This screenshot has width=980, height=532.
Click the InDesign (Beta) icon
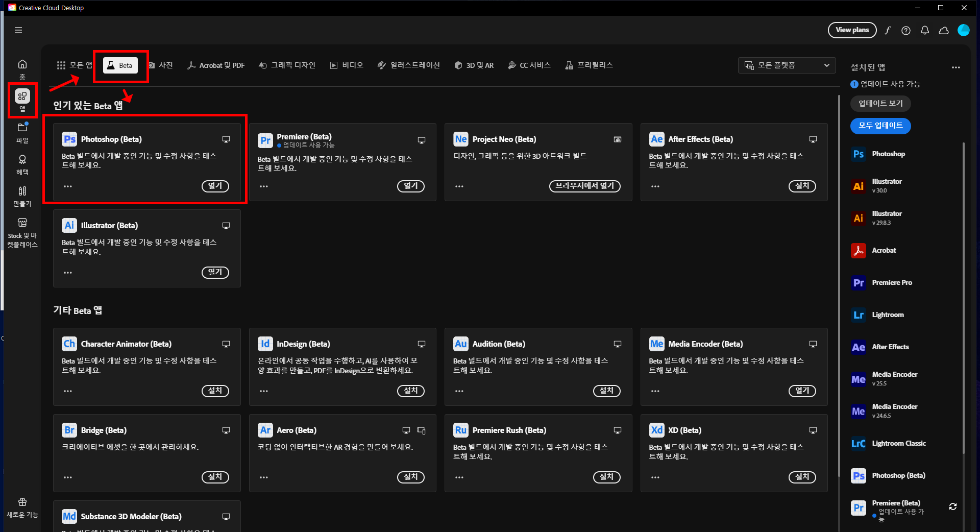point(265,344)
